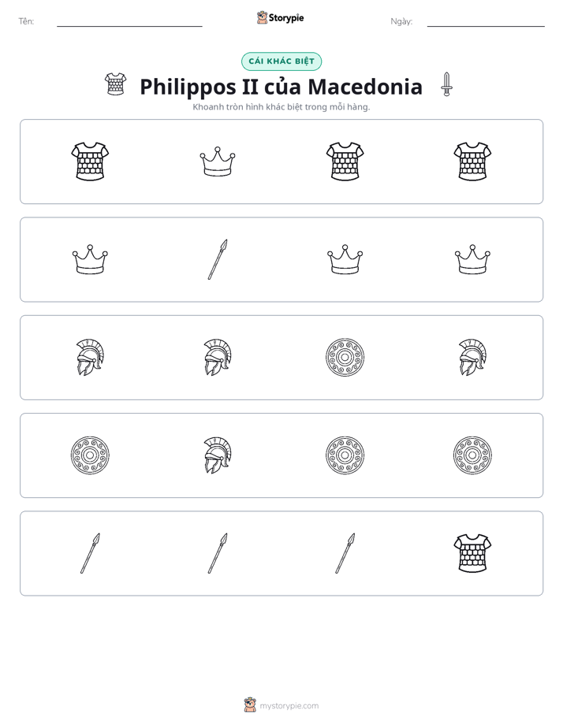Click the CÁI KHÁC BIỆT badge
This screenshot has height=728, width=563.
tap(281, 61)
